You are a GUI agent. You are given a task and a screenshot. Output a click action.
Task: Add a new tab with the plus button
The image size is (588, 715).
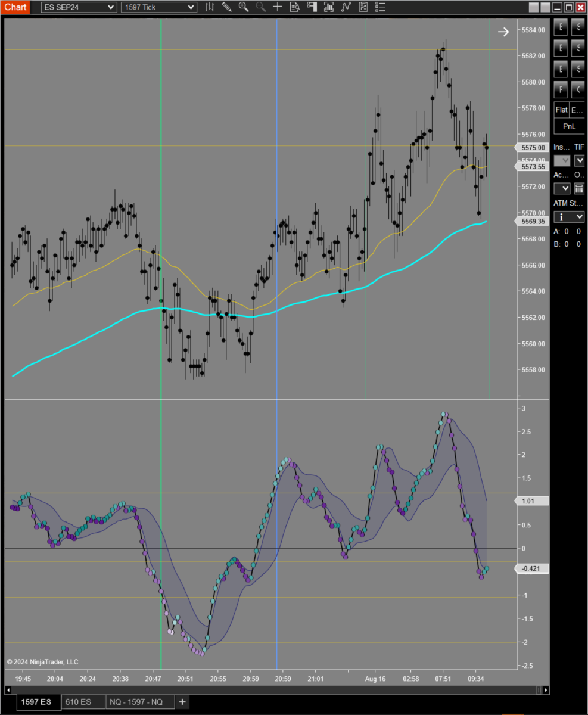click(x=182, y=702)
